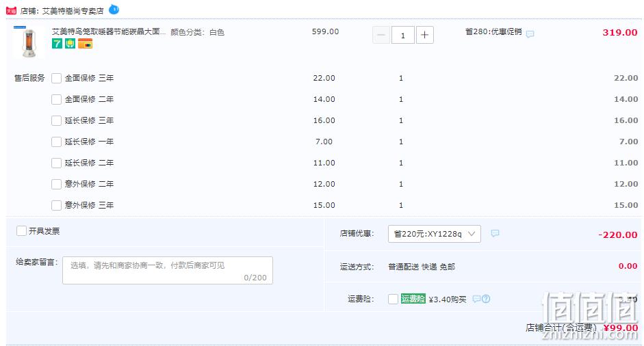
Task: Open the blue Wangwang chat icon next to shop name
Action: [114, 10]
